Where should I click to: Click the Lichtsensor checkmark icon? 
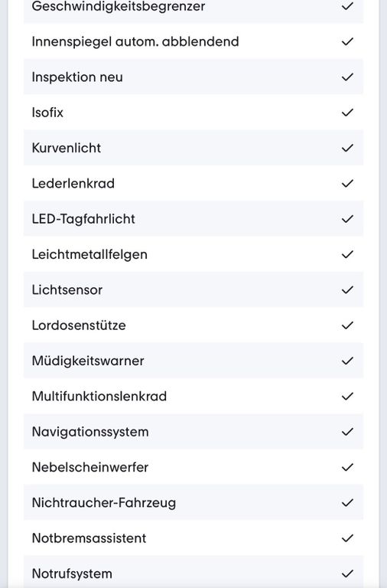(x=347, y=289)
